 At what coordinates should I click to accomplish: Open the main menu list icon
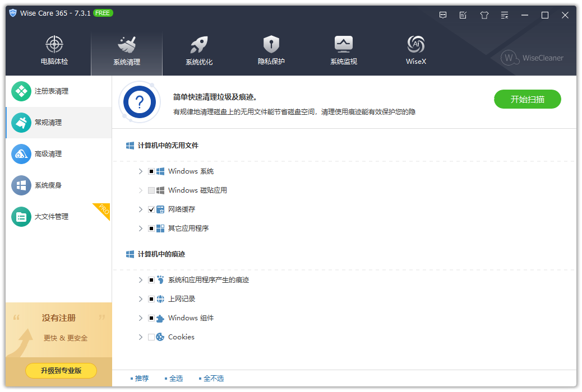coord(504,15)
